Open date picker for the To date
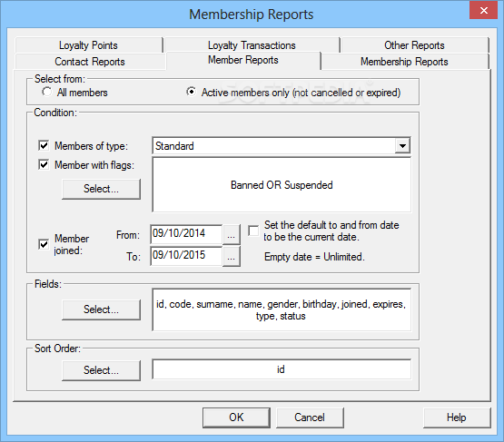Viewport: 504px width, 442px height. tap(231, 256)
